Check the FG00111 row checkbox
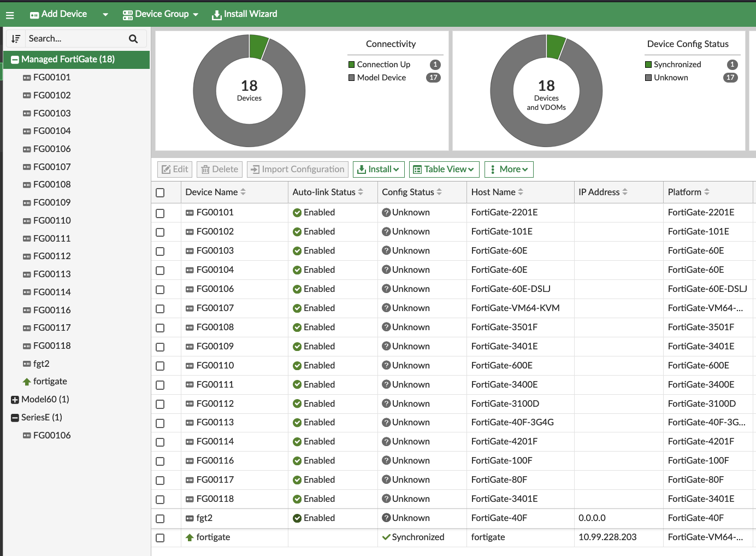The image size is (756, 556). click(x=160, y=385)
